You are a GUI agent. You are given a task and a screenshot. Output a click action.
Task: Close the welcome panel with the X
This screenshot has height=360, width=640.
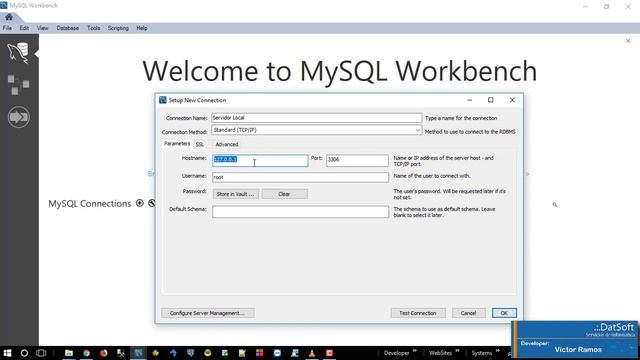pyautogui.click(x=628, y=41)
